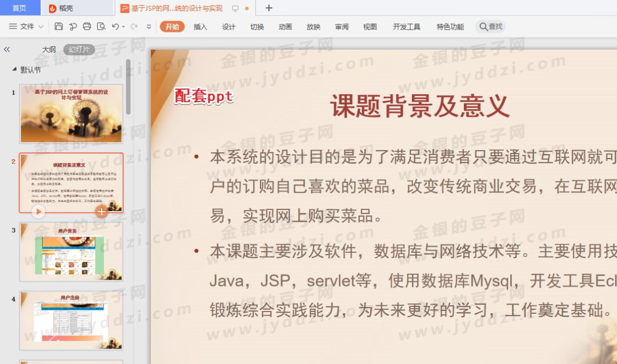617x364 pixels.
Task: Switch to the 设计 ribbon tab
Action: point(229,27)
